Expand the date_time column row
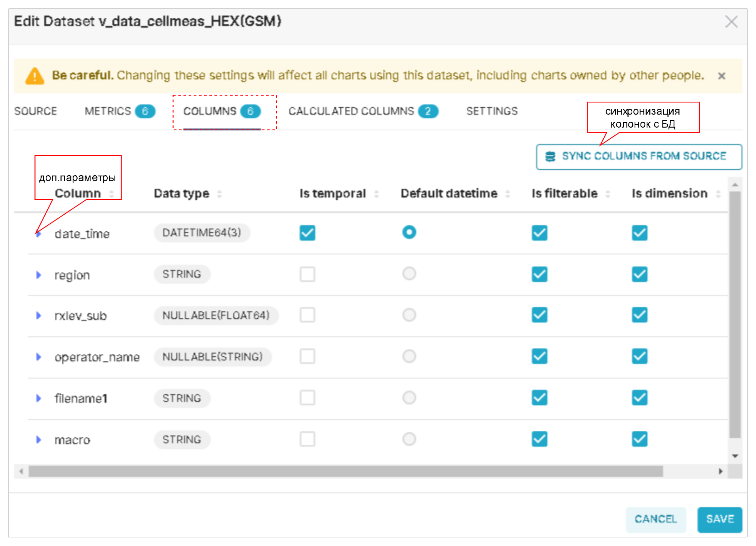The height and width of the screenshot is (546, 756). click(39, 234)
